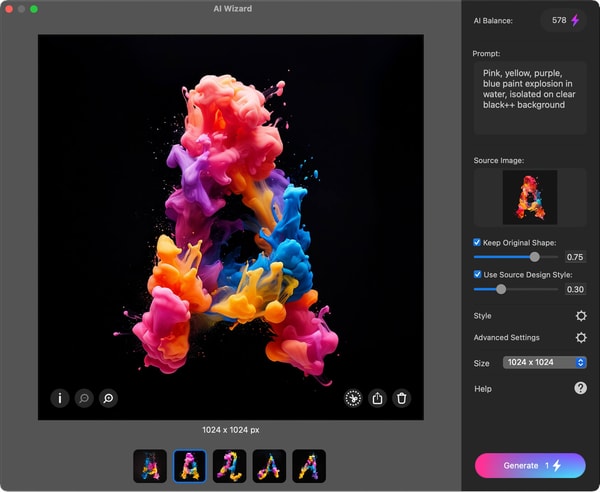Click the Help question mark icon
Viewport: 600px width, 492px height.
[x=580, y=388]
